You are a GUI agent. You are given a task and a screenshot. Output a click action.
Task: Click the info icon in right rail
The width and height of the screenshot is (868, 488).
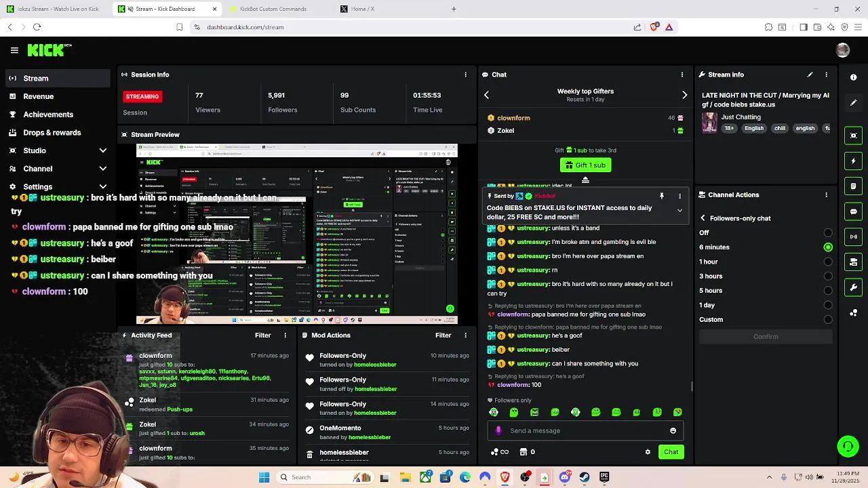pos(854,77)
